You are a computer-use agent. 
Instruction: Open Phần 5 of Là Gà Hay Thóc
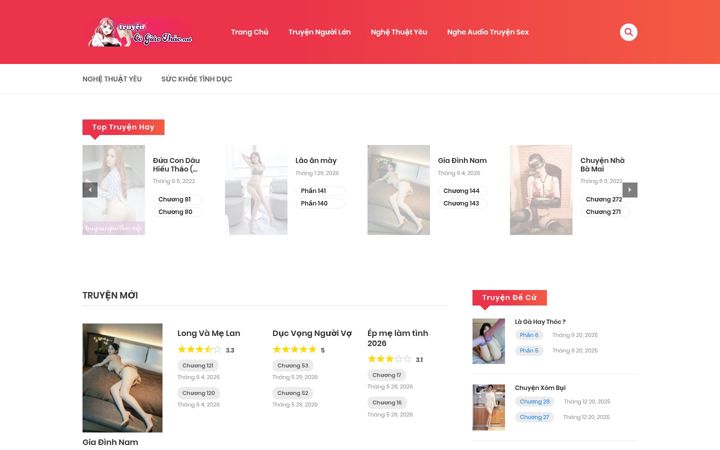[x=529, y=350]
